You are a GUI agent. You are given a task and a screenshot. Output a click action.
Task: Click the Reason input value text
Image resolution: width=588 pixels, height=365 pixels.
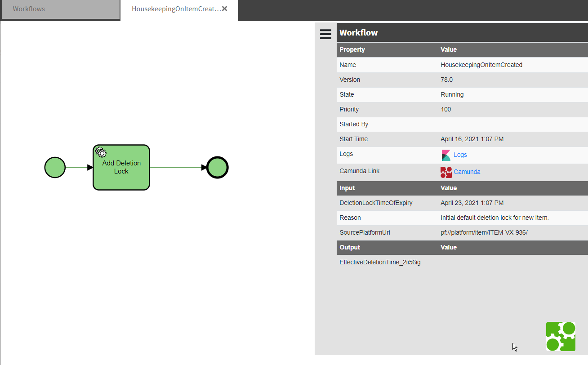point(494,218)
